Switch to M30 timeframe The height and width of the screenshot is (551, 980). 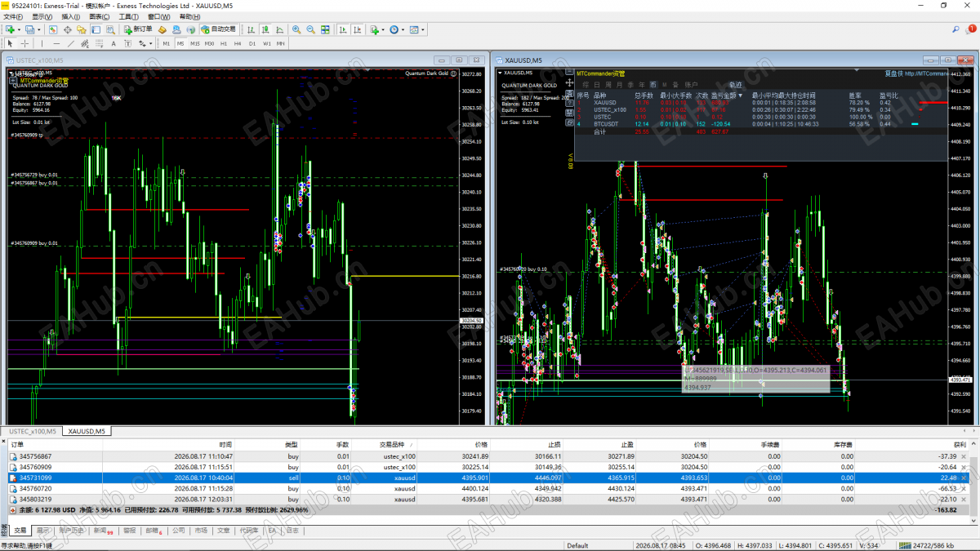point(209,42)
